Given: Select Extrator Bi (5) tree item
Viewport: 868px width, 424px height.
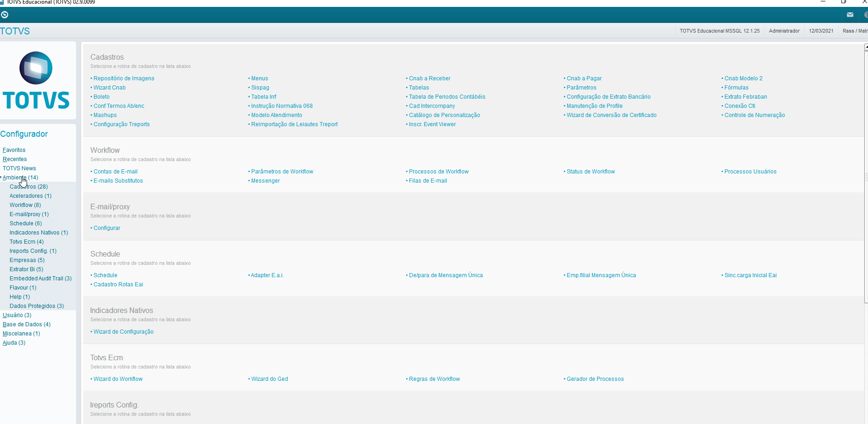Looking at the screenshot, I should point(26,269).
